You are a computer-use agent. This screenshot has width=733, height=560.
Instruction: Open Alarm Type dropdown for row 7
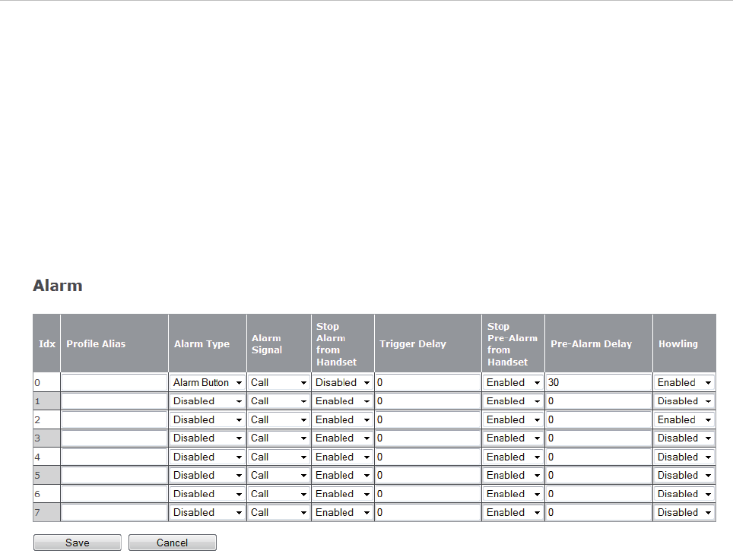click(x=207, y=512)
